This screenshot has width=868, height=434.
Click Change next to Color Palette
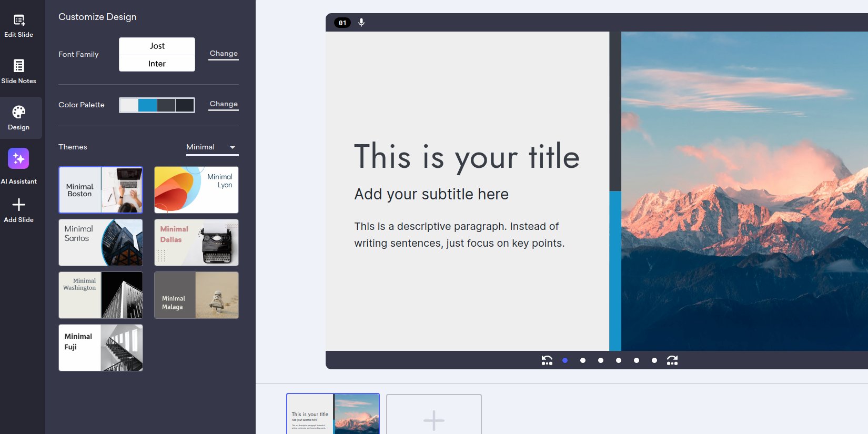click(224, 104)
